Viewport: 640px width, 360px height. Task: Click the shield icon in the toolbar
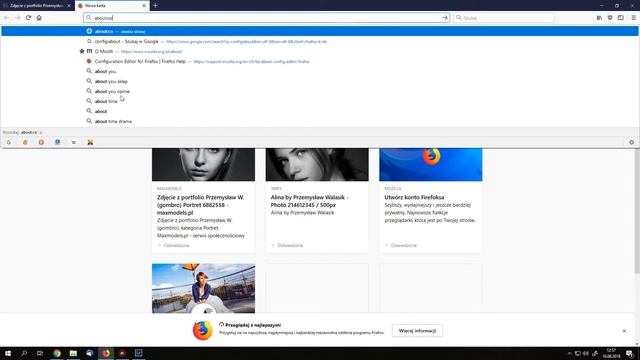610,18
